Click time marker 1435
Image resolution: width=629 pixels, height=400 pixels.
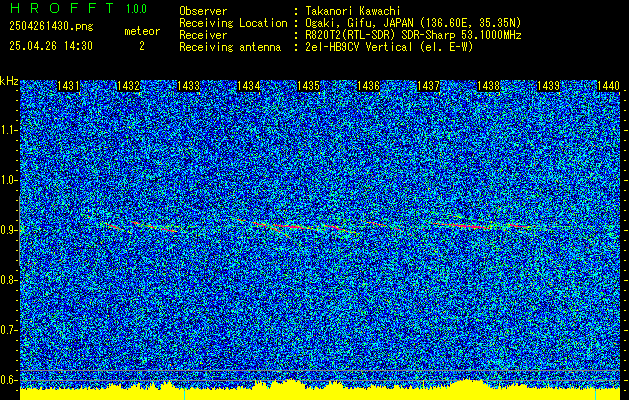click(308, 86)
